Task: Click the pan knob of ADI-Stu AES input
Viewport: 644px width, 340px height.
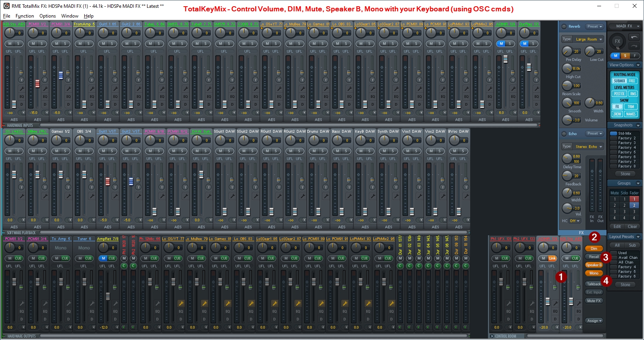Action: click(x=9, y=33)
